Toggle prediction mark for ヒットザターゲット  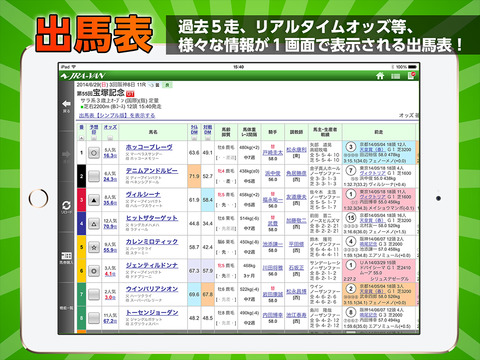[94, 224]
